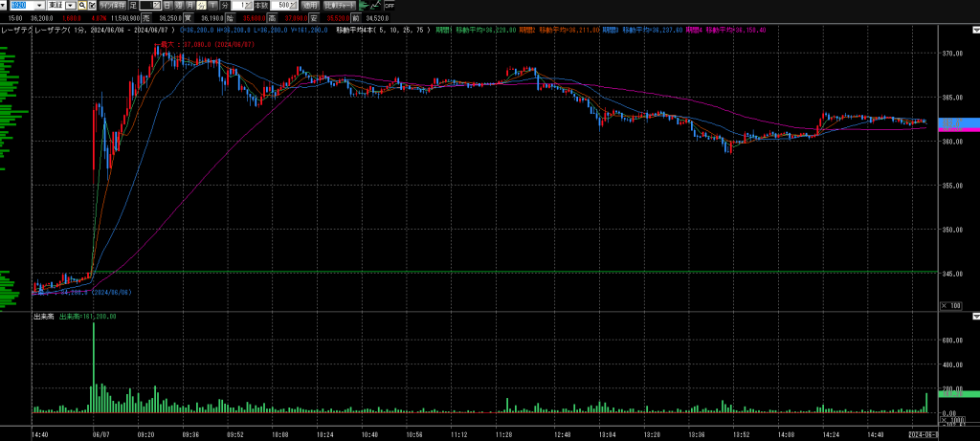980x441 pixels.
Task: Select the 週 weekly timeframe button
Action: [x=179, y=6]
